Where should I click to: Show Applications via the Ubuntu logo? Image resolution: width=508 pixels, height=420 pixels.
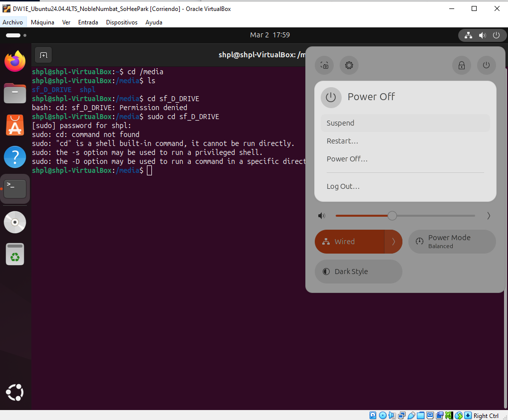[x=15, y=393]
